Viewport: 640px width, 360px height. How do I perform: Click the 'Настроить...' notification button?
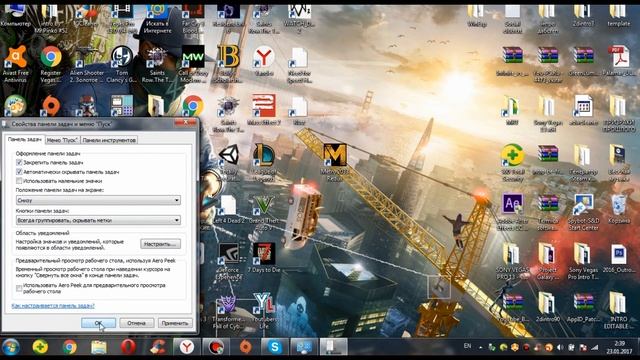click(x=160, y=244)
